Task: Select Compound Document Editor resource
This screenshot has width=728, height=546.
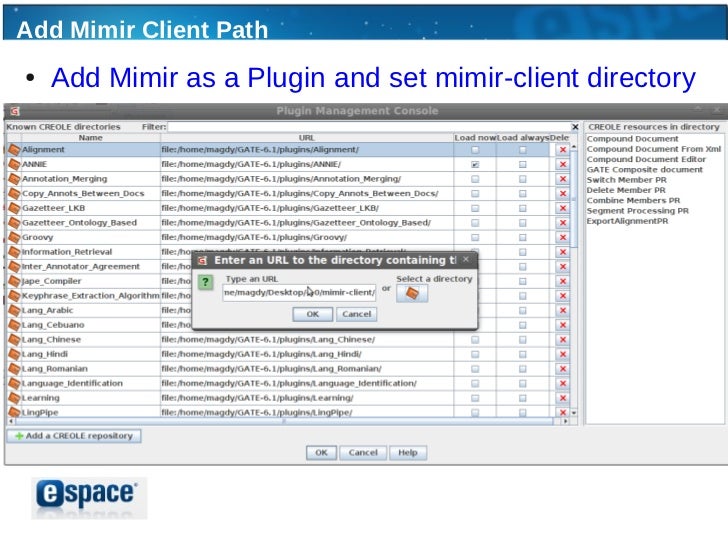Action: pos(646,159)
